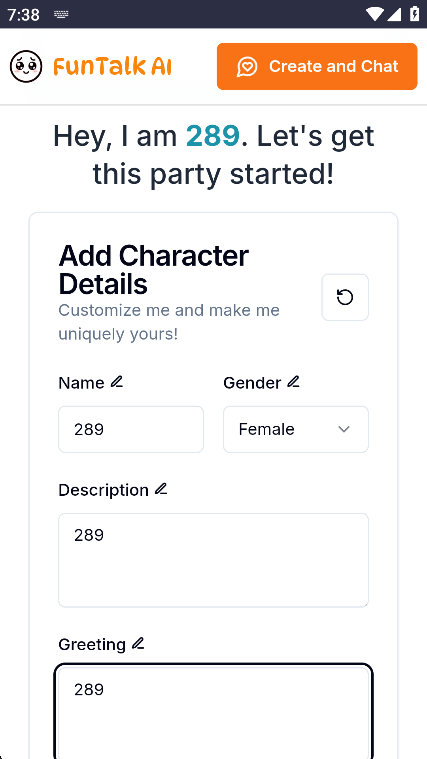Focus the Name input field
427x759 pixels.
(131, 429)
